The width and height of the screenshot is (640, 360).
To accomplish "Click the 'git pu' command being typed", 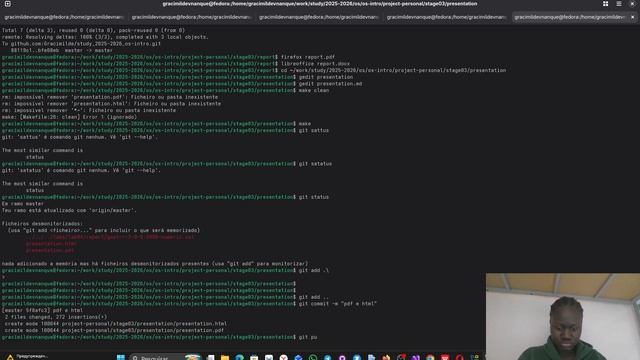I will click(308, 337).
